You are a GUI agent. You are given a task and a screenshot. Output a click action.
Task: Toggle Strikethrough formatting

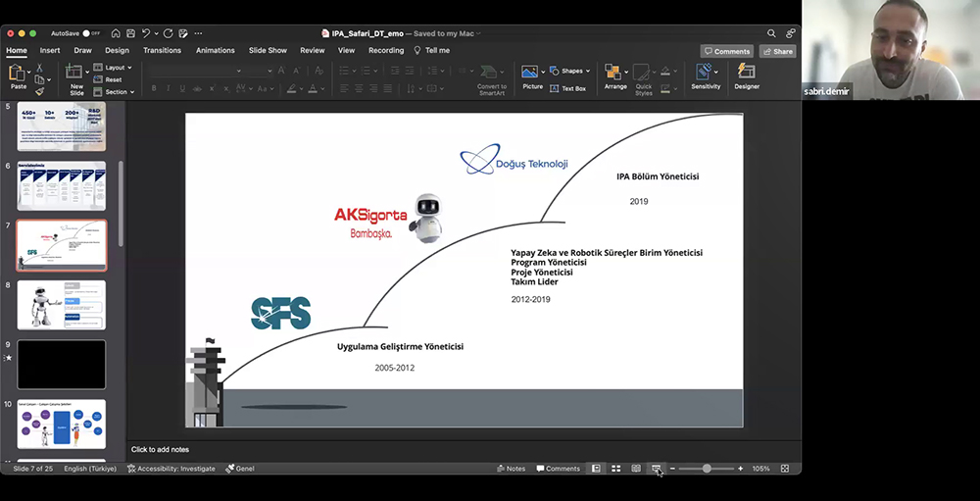(x=198, y=89)
